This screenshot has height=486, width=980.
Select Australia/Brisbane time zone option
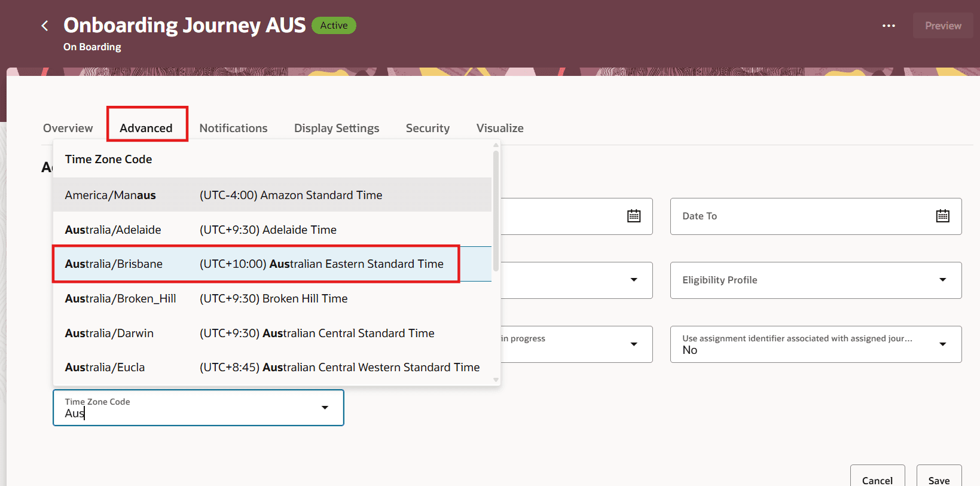coord(255,264)
